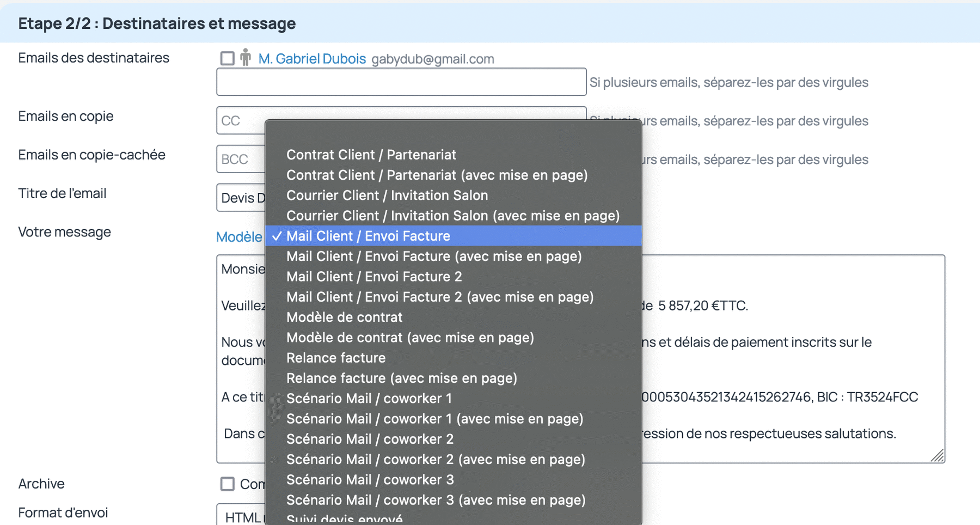Focus the recipient emails input field
This screenshot has width=980, height=525.
[401, 82]
